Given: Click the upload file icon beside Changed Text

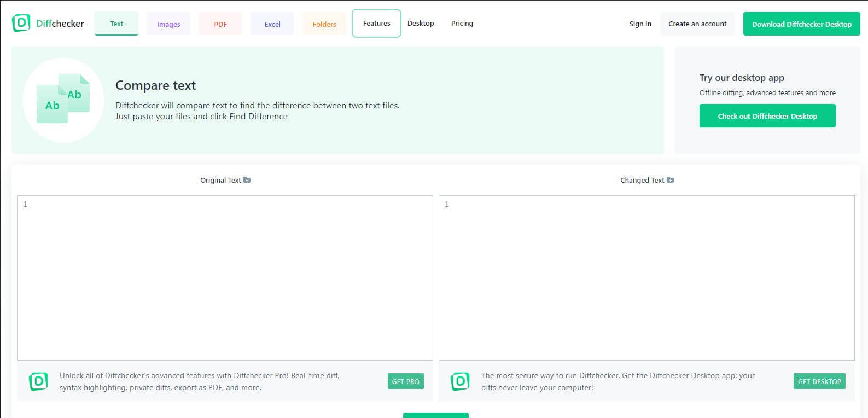Looking at the screenshot, I should point(671,180).
